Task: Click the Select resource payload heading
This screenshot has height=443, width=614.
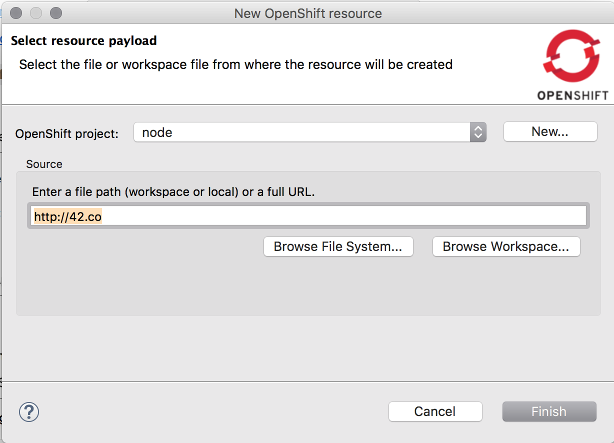Action: tap(84, 42)
